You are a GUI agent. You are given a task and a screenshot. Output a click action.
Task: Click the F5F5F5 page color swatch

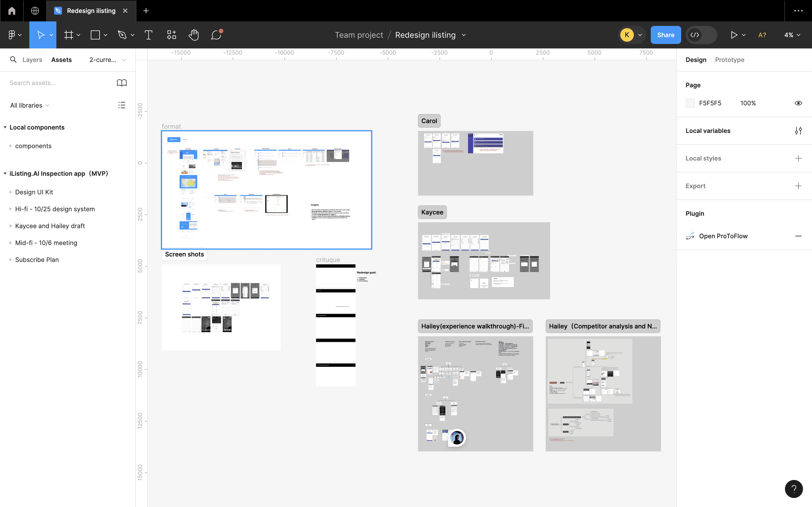pyautogui.click(x=690, y=103)
